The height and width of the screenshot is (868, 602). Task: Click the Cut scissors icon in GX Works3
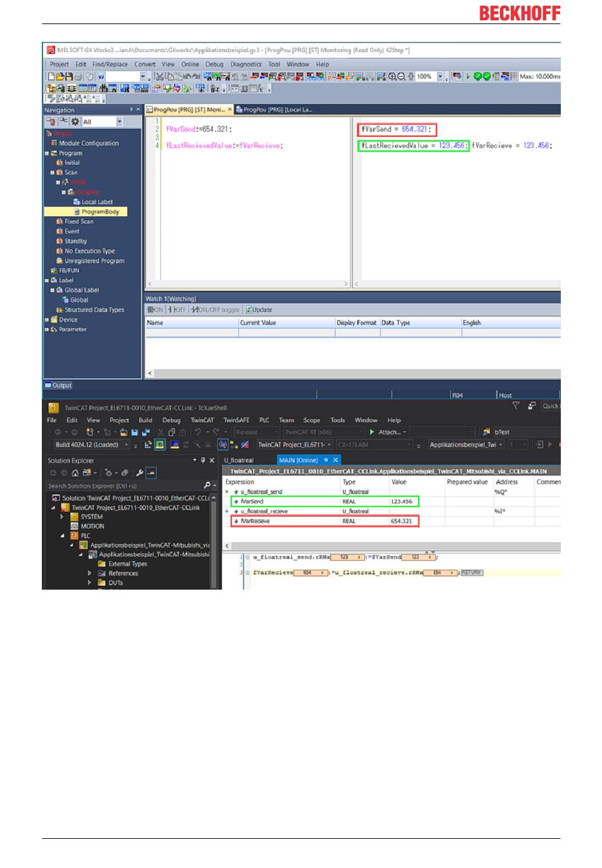pyautogui.click(x=160, y=76)
